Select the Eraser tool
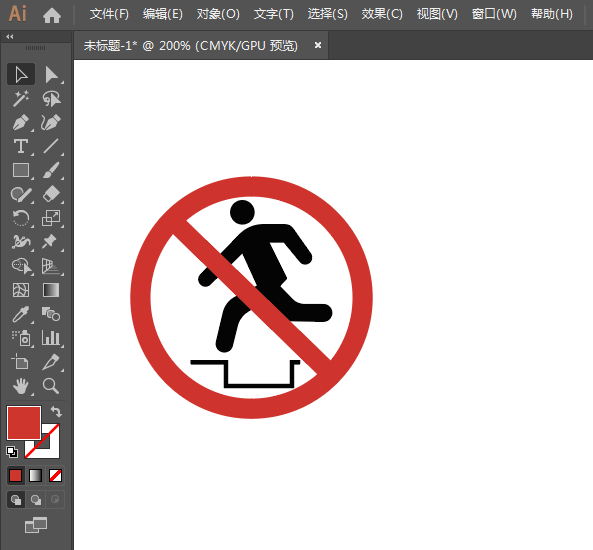The height and width of the screenshot is (550, 593). pyautogui.click(x=51, y=194)
